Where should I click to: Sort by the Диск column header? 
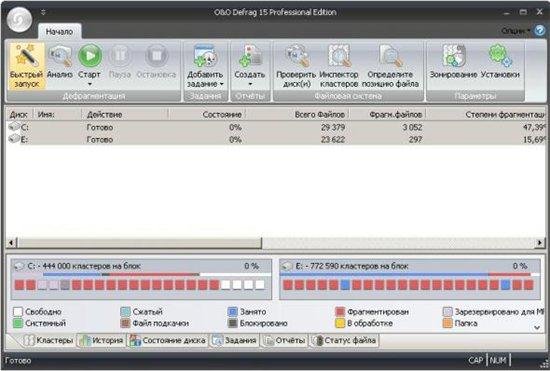19,114
